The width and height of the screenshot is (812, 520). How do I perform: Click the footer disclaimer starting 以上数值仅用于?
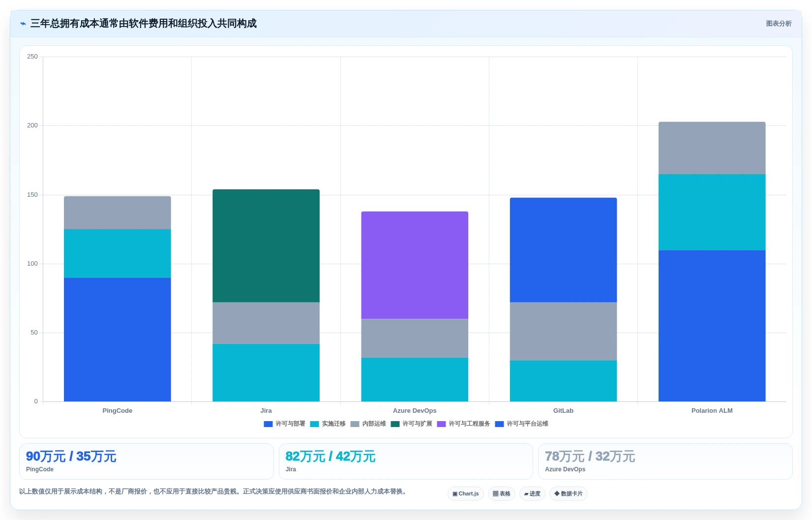point(214,491)
